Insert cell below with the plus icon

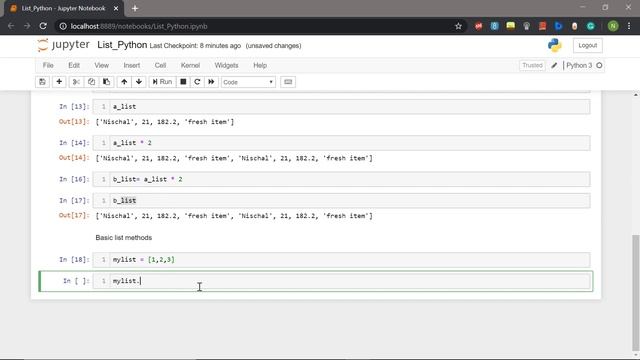click(x=59, y=82)
